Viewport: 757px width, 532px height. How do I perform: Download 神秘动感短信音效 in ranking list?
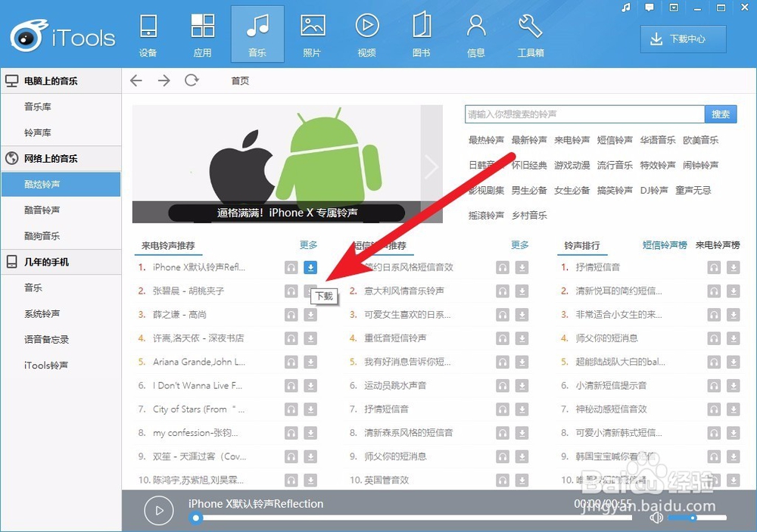pos(734,409)
